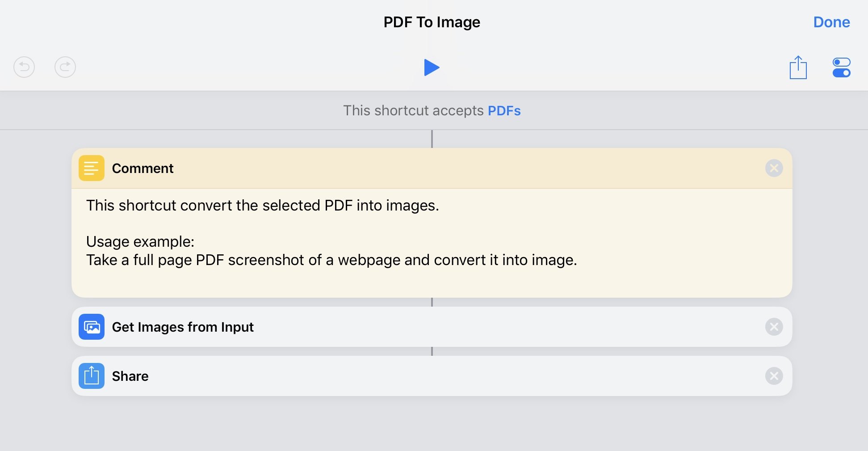Select the Get Images from Input action row
868x451 pixels.
tap(432, 327)
